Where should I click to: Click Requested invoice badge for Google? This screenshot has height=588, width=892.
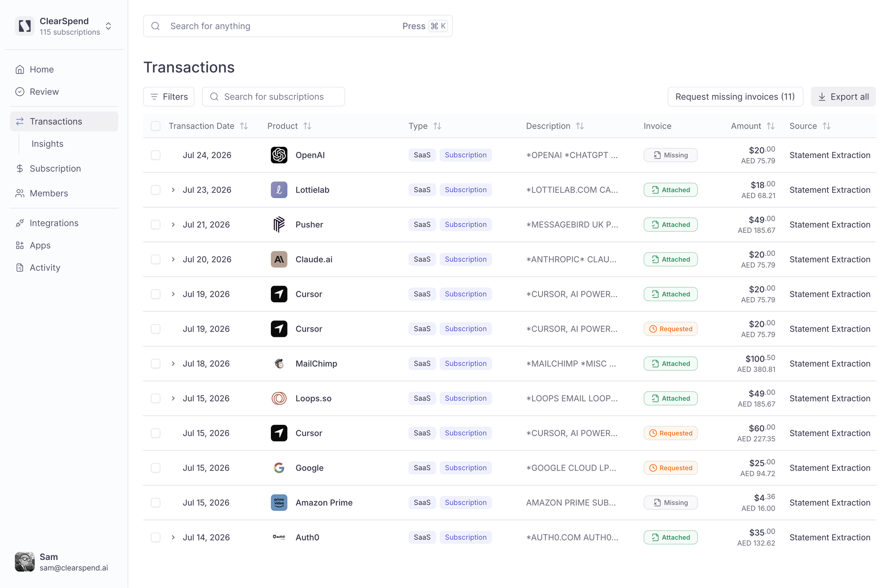670,468
